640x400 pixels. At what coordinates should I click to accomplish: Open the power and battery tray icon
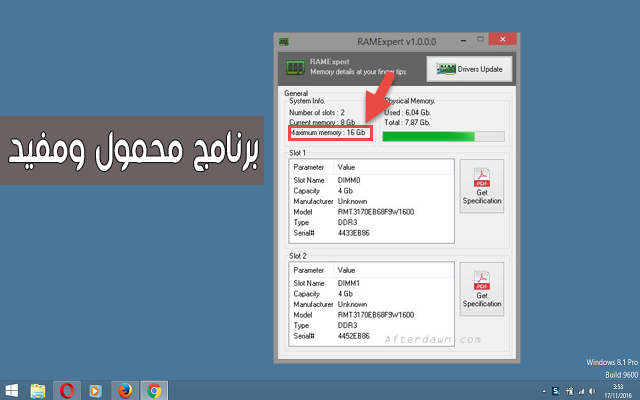pyautogui.click(x=570, y=391)
